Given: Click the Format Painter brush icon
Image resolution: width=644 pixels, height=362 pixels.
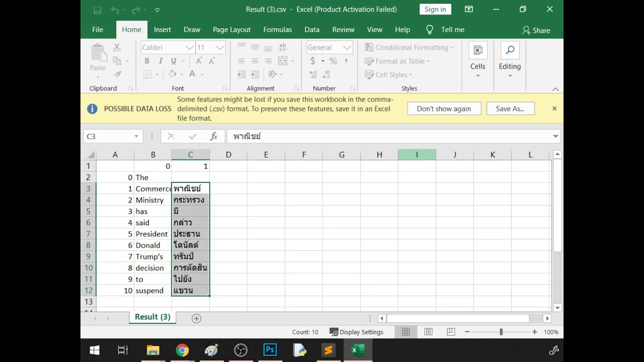Looking at the screenshot, I should [x=117, y=74].
